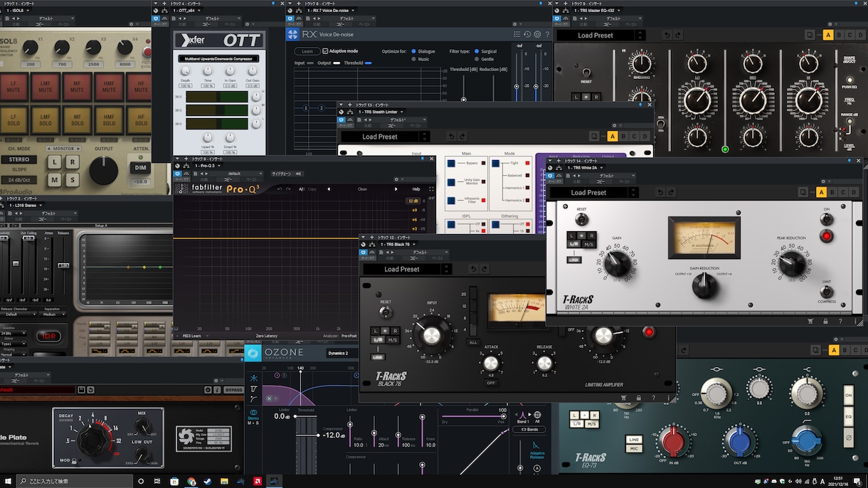
Task: Toggle power bypass on Pro-Q 3 window
Action: pos(178,174)
